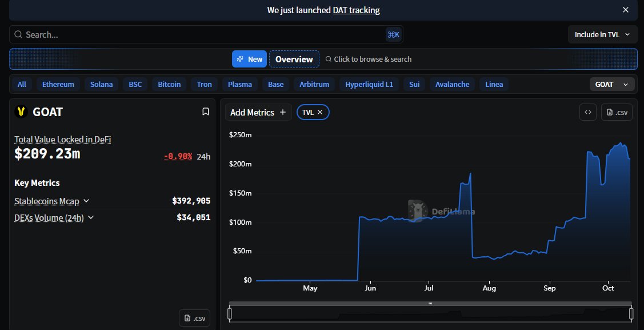Select the Overview tab

pyautogui.click(x=294, y=59)
